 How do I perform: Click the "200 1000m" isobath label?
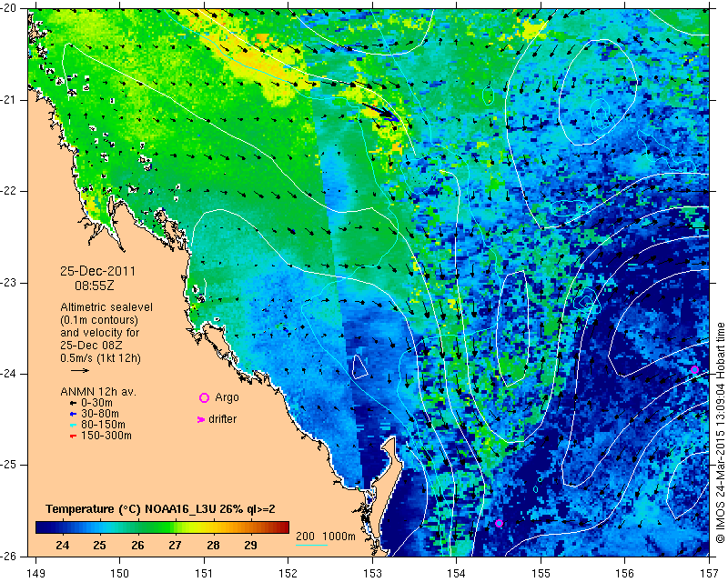(x=326, y=537)
